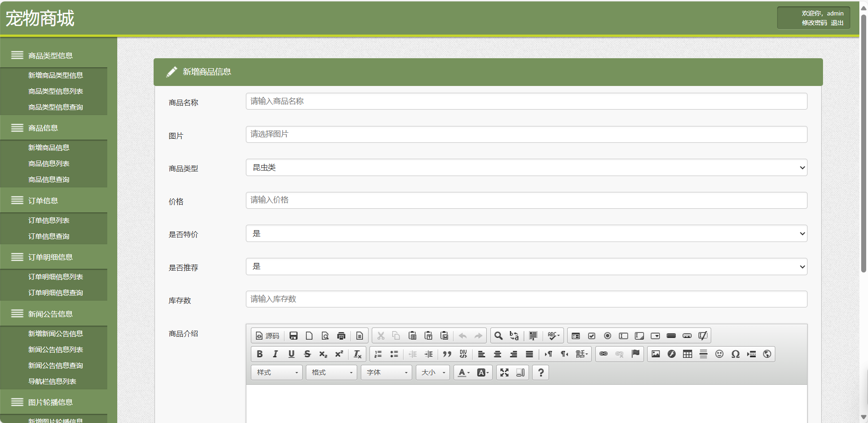Toggle underline text formatting
Image resolution: width=868 pixels, height=423 pixels.
(x=291, y=354)
